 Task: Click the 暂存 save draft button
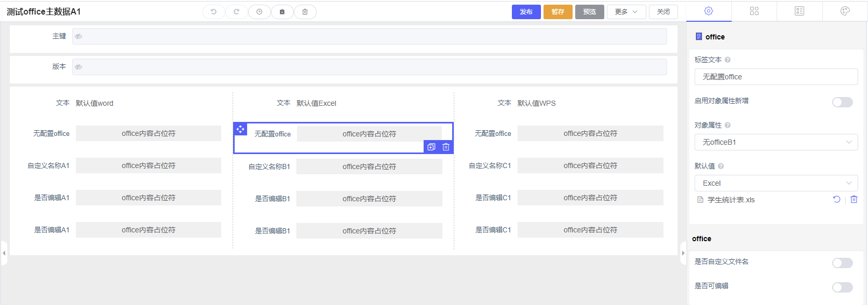pyautogui.click(x=558, y=12)
